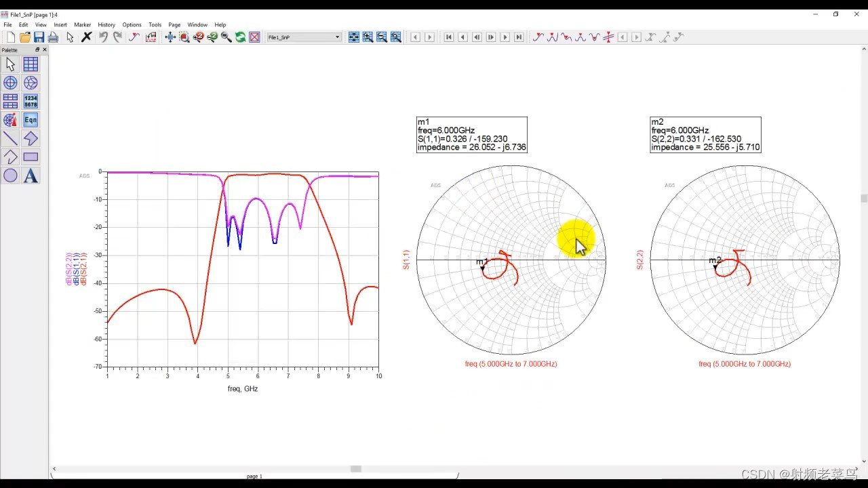Select polar plot in Palette
868x488 pixels.
click(10, 83)
